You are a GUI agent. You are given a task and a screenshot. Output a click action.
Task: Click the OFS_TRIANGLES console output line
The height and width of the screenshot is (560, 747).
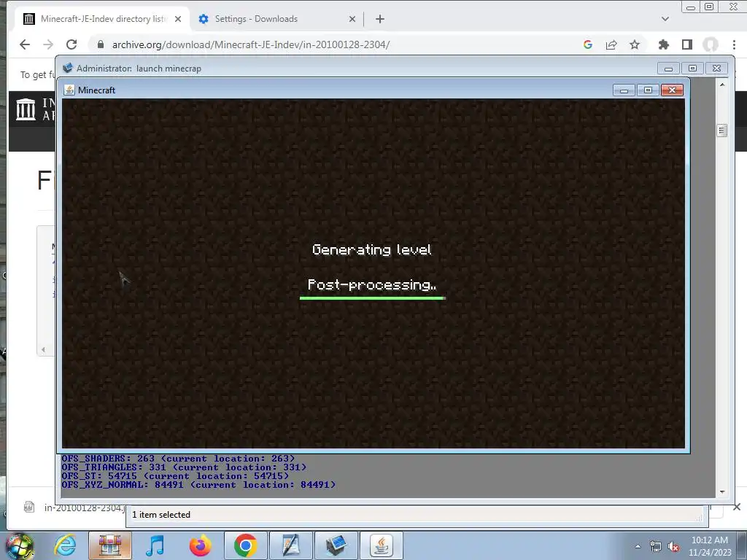tap(184, 467)
